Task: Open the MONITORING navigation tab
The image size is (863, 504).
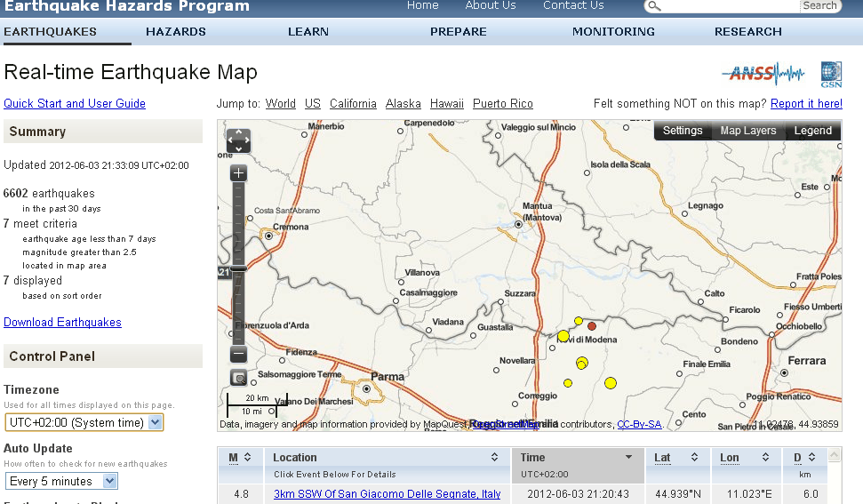Action: click(613, 32)
